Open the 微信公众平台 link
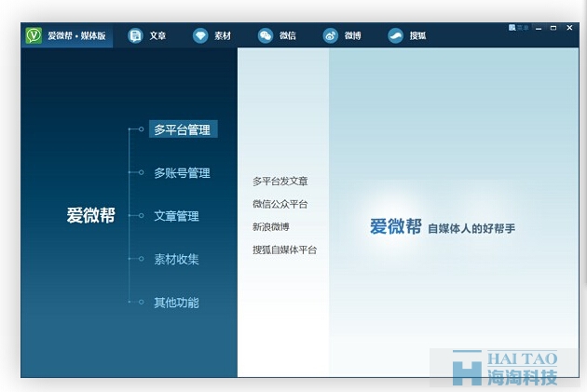Image resolution: width=587 pixels, height=392 pixels. click(x=280, y=204)
